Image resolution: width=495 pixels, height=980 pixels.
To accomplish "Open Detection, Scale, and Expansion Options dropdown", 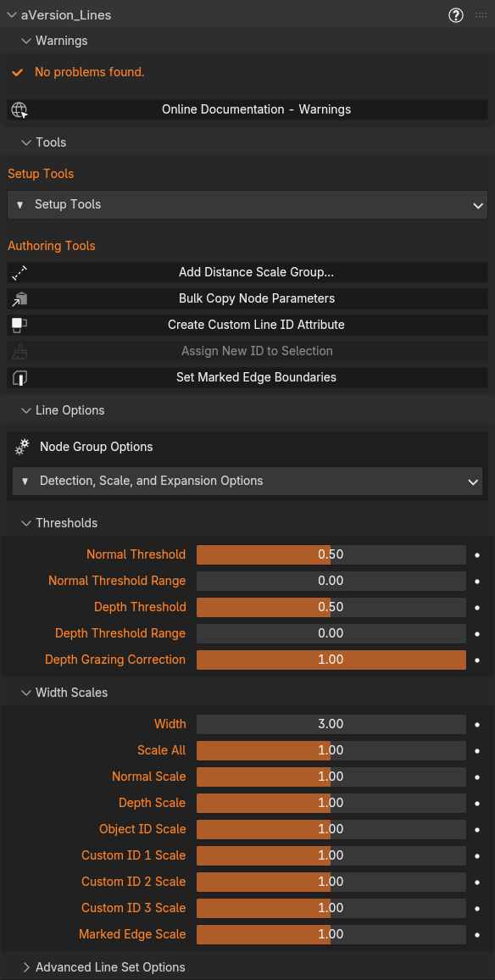I will (247, 482).
